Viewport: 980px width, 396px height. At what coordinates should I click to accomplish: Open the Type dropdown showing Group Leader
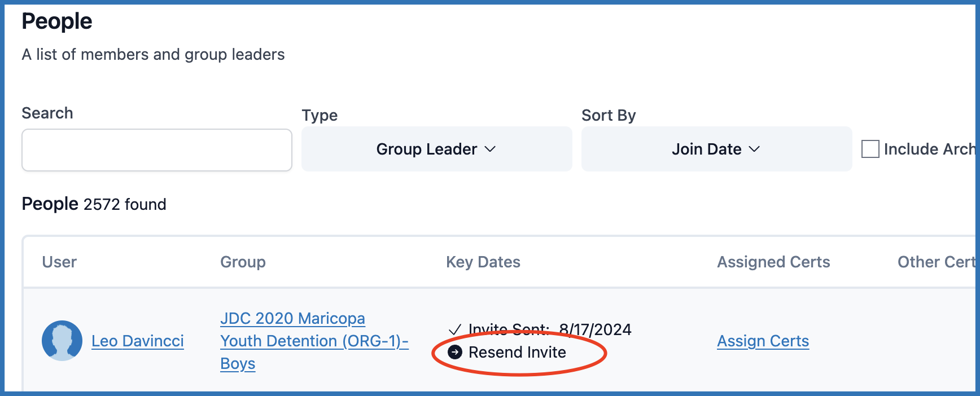[436, 149]
